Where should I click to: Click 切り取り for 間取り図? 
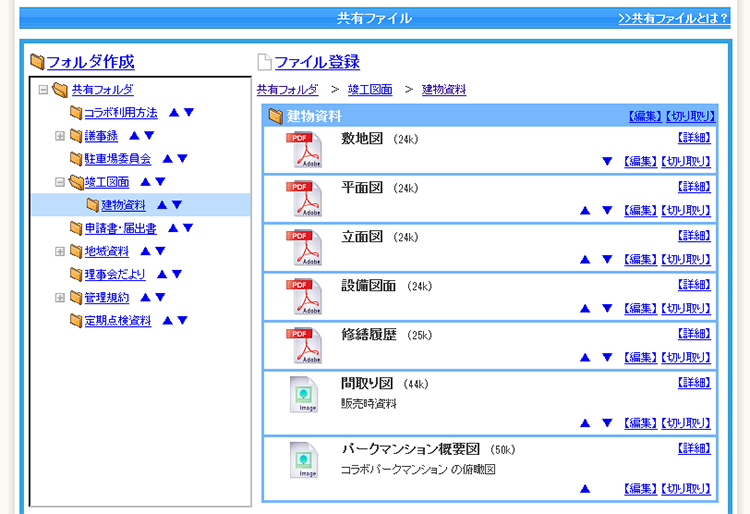(685, 423)
